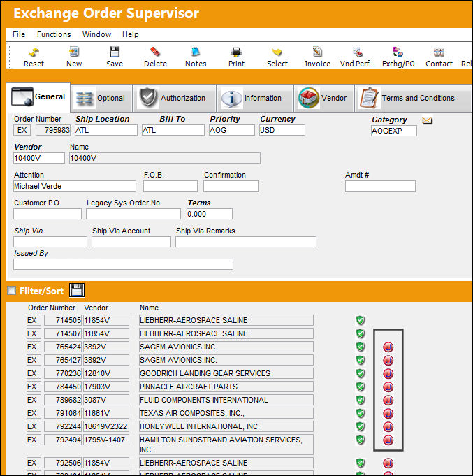Click the Category field showing AOGEXP
The width and height of the screenshot is (473, 476).
coord(394,131)
